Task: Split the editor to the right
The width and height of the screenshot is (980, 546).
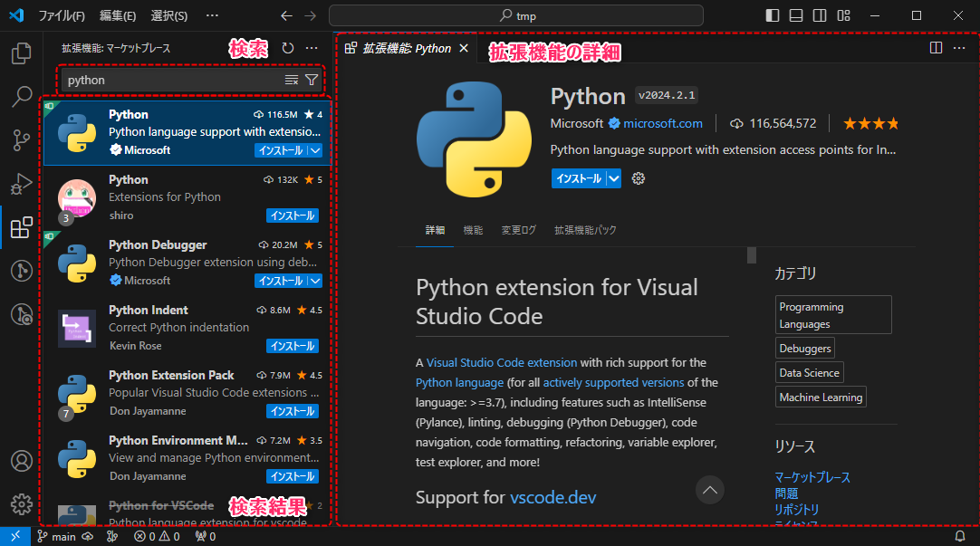Action: 936,48
